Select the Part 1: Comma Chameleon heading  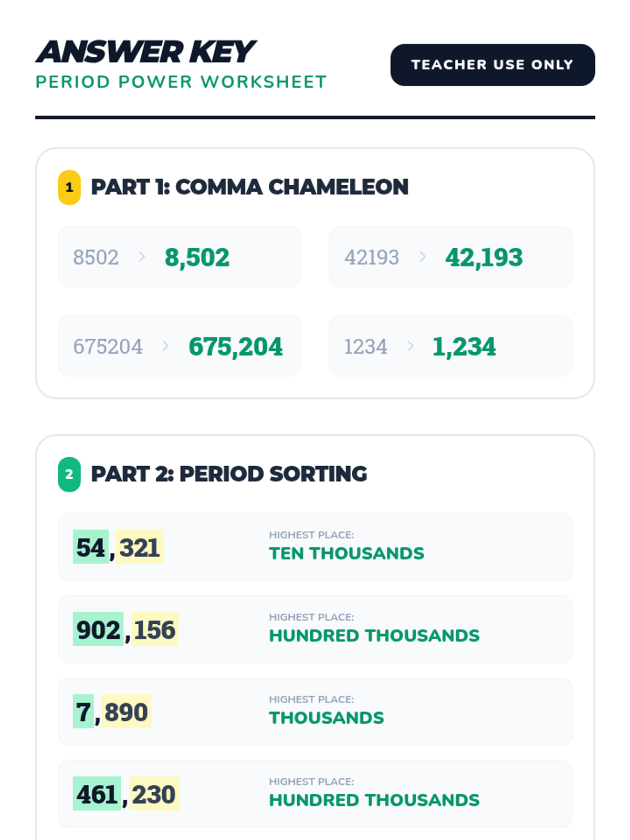point(250,187)
